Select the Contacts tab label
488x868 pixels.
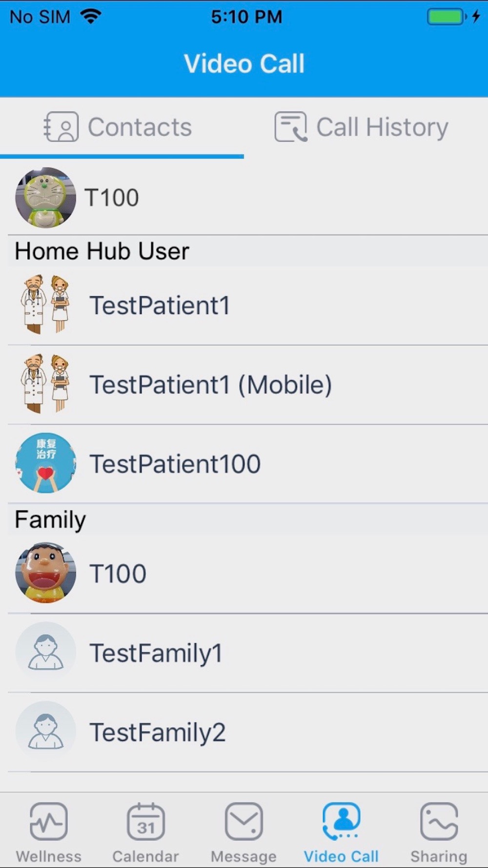tap(140, 127)
